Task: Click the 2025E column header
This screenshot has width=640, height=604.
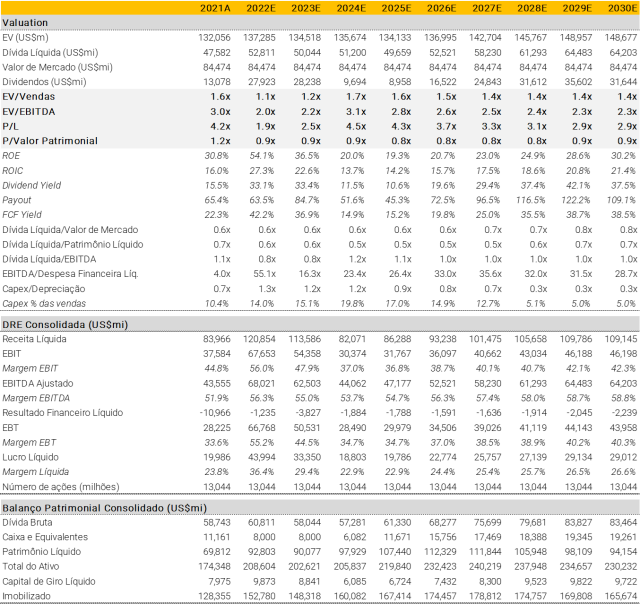Action: [x=396, y=7]
